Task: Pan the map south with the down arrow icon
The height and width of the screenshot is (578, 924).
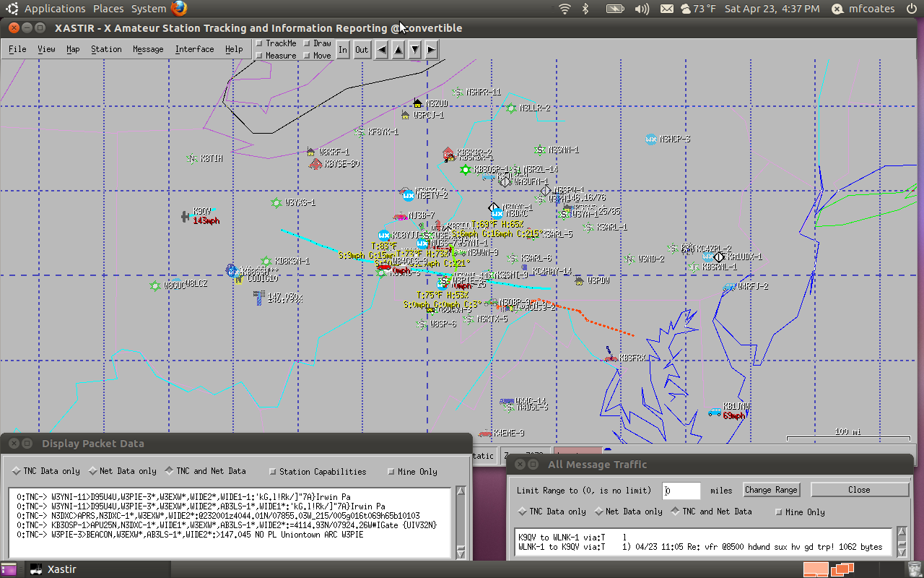Action: pos(414,49)
